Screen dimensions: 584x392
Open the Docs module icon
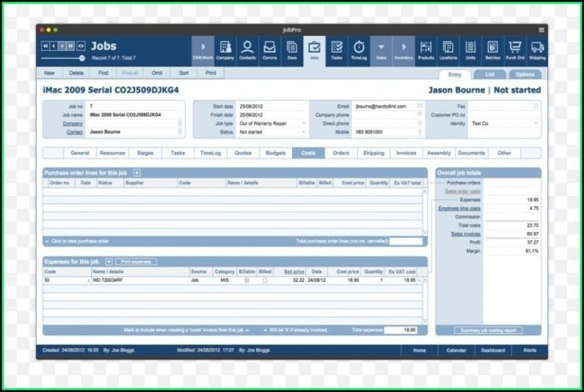(x=292, y=51)
